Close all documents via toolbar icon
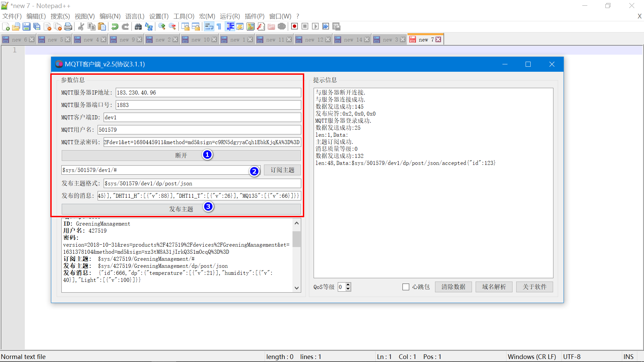 point(58,26)
